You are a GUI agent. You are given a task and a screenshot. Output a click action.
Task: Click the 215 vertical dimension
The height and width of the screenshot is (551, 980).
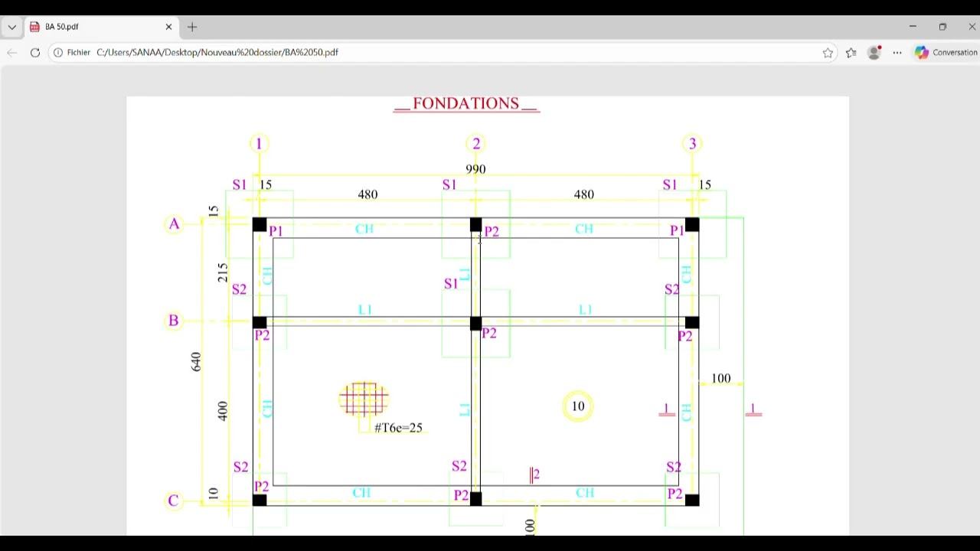(222, 272)
